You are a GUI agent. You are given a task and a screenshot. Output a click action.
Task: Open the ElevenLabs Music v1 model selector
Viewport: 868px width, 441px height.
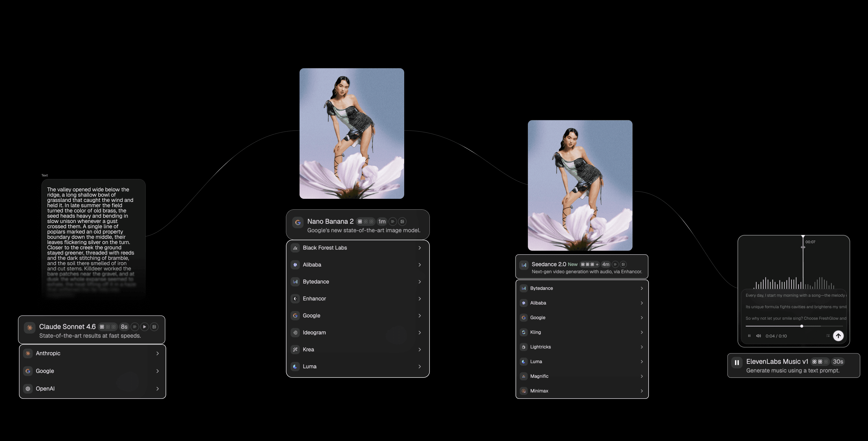tap(794, 365)
